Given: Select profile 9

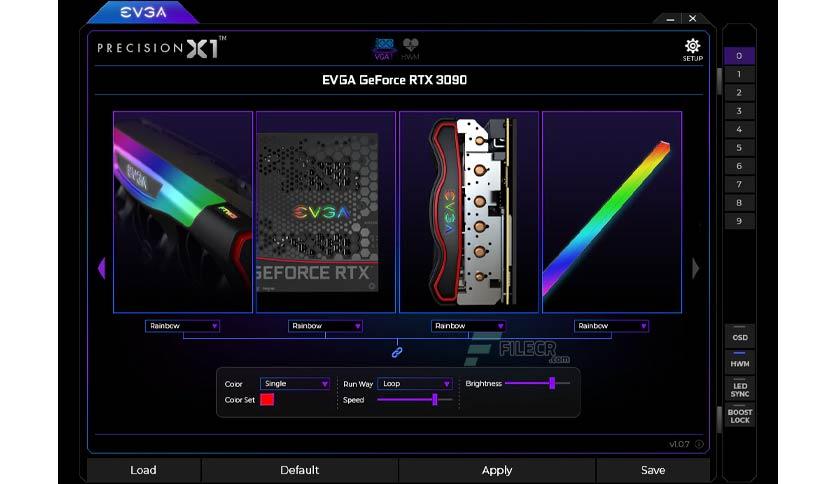Looking at the screenshot, I should click(x=739, y=221).
